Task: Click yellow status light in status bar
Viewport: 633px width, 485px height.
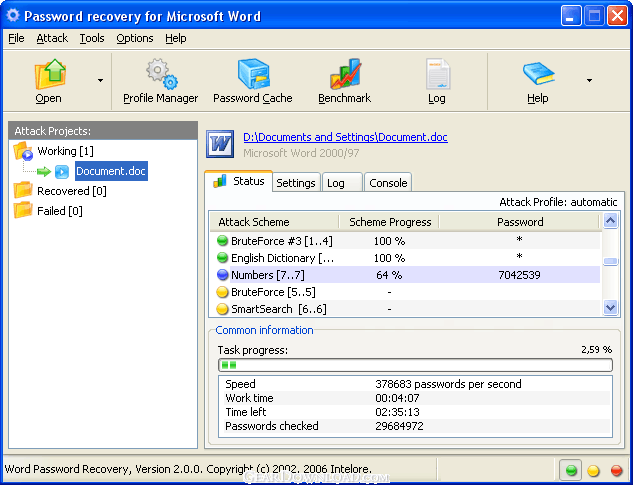Action: pos(593,470)
